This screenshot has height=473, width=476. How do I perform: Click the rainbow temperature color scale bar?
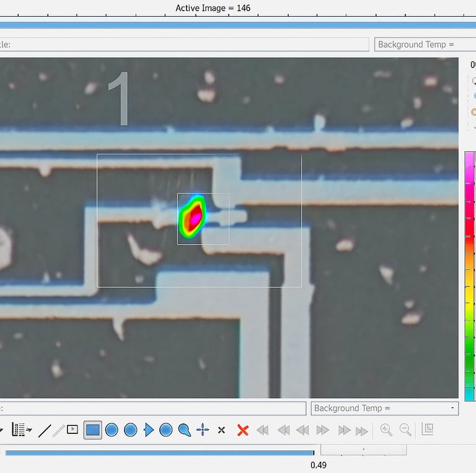click(x=469, y=276)
